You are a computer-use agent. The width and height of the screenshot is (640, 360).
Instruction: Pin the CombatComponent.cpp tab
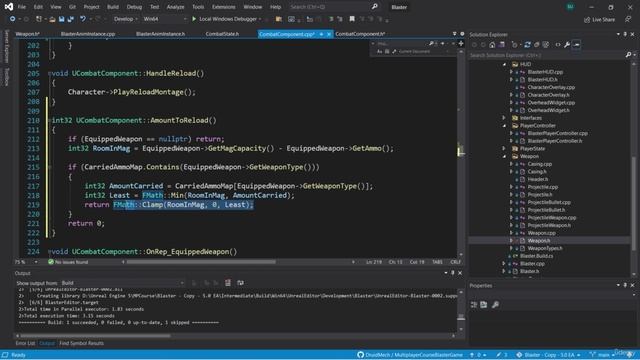pos(321,34)
